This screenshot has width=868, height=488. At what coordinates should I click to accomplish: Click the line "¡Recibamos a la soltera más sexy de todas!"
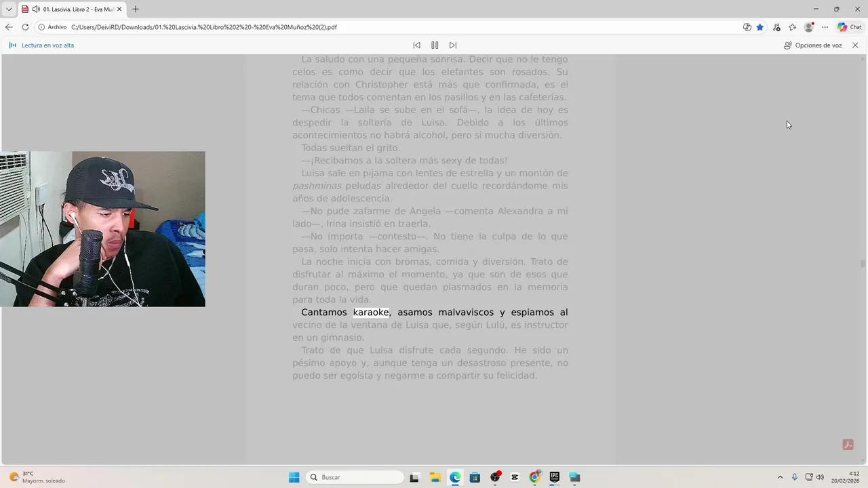404,161
